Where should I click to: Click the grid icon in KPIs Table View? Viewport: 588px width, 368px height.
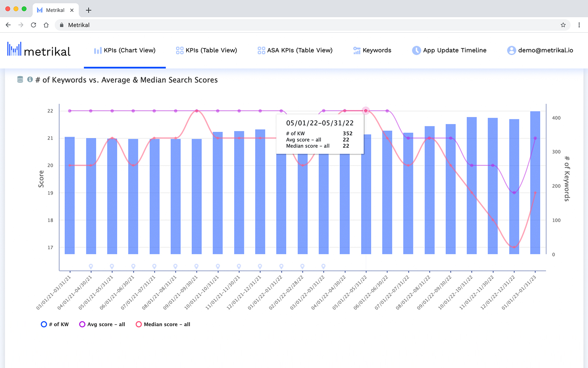pos(180,50)
